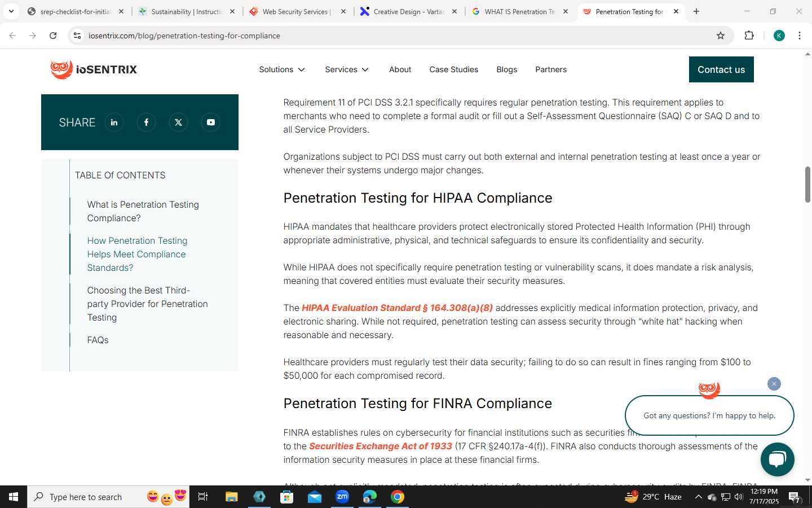The width and height of the screenshot is (812, 508).
Task: Close the Creative Design tab
Action: 454,11
